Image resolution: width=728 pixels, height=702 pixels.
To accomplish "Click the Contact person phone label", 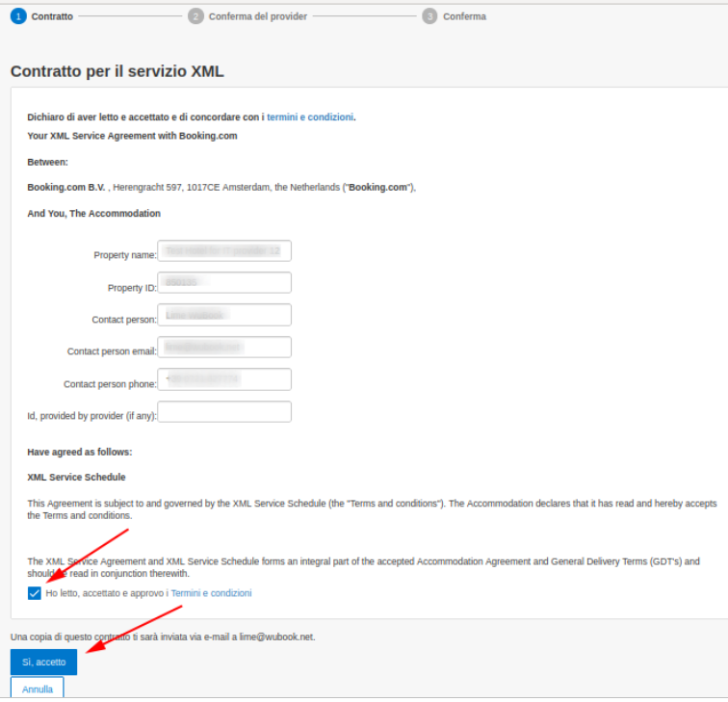I will coord(110,384).
